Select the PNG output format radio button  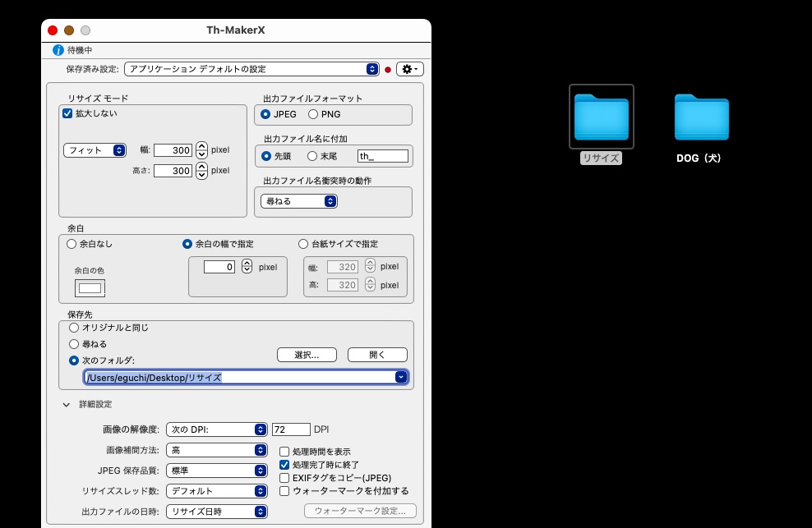point(313,114)
